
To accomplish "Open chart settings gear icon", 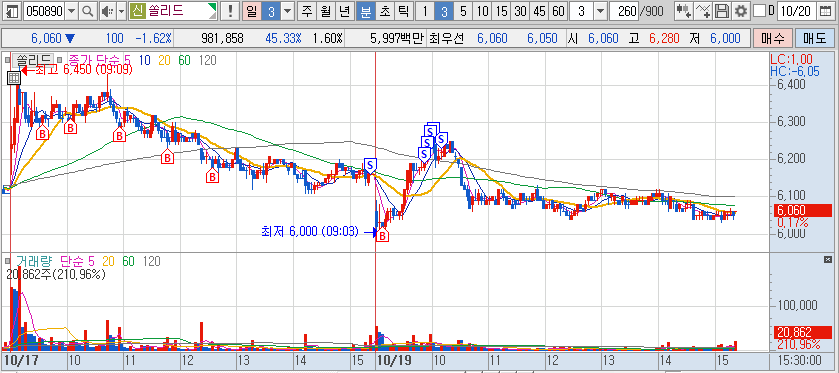I will 741,11.
